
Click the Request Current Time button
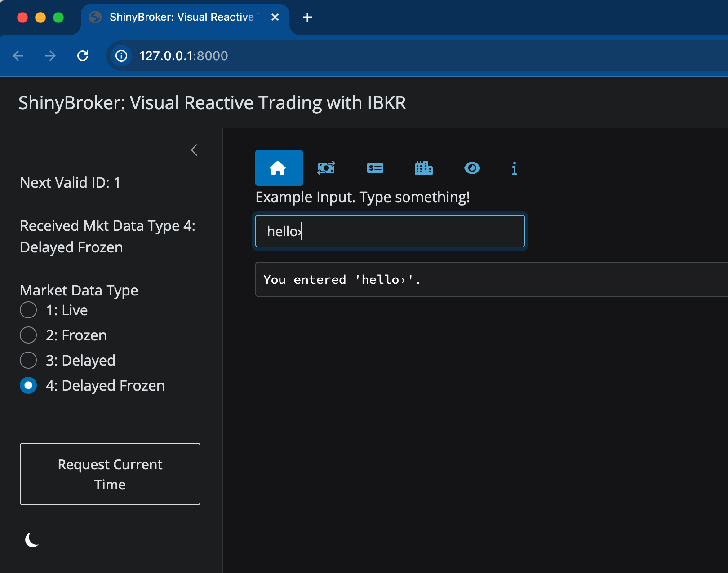pyautogui.click(x=110, y=474)
